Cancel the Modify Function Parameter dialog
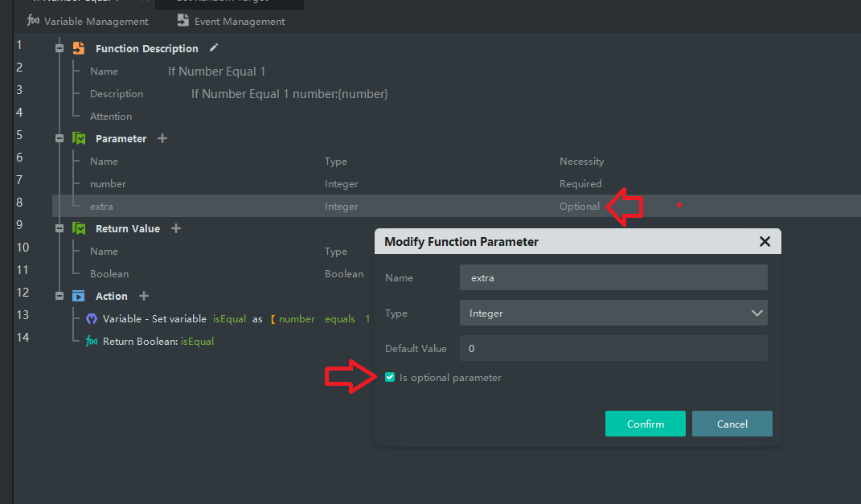 (732, 424)
